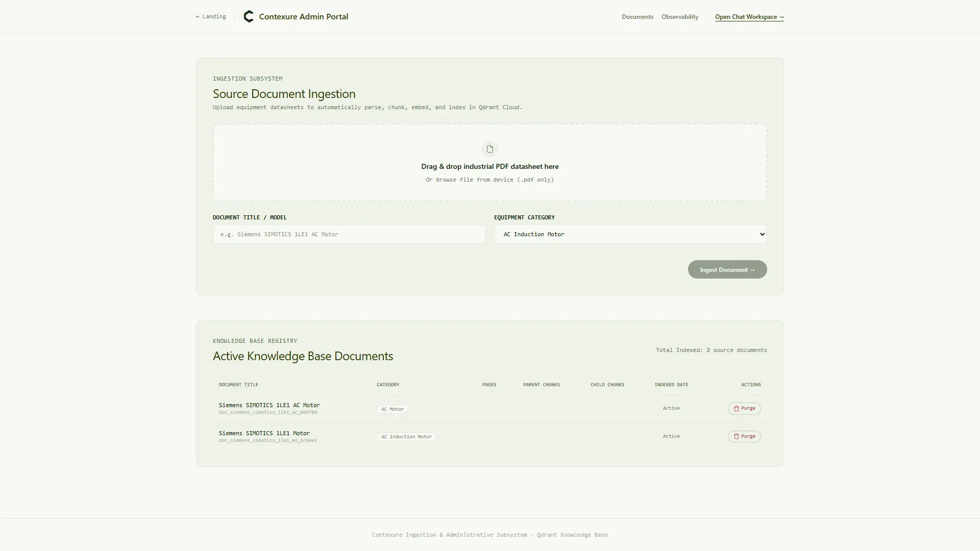
Task: Click 'Siemens SIMOTICS 1LE1 Motor' title
Action: point(264,433)
